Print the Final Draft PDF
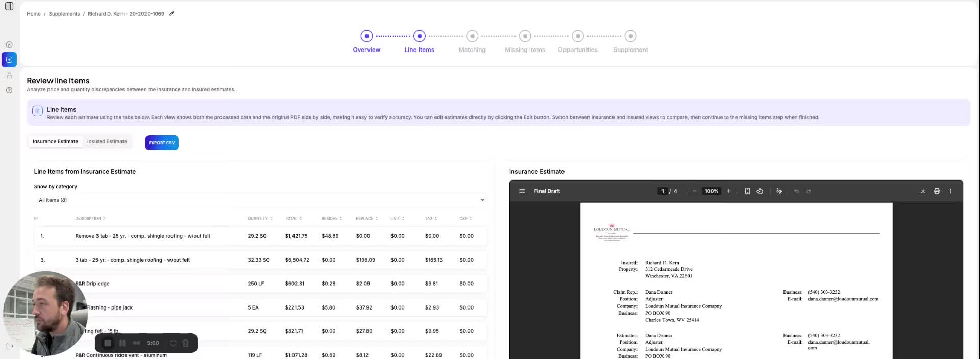The height and width of the screenshot is (359, 980). [937, 191]
